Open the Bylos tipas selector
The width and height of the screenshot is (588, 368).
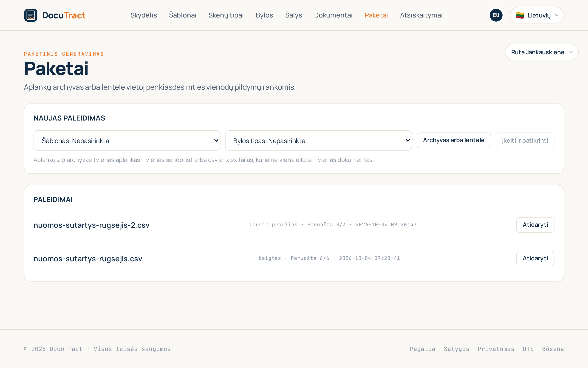318,141
